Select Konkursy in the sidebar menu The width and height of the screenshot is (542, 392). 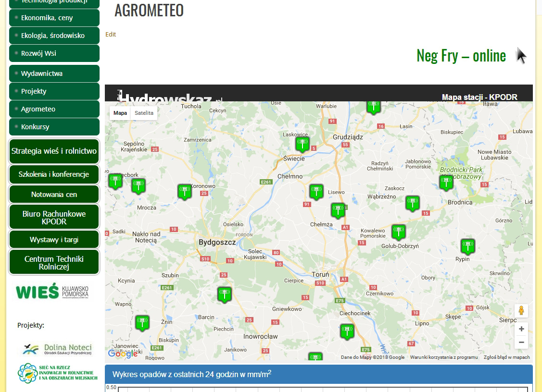(x=54, y=127)
